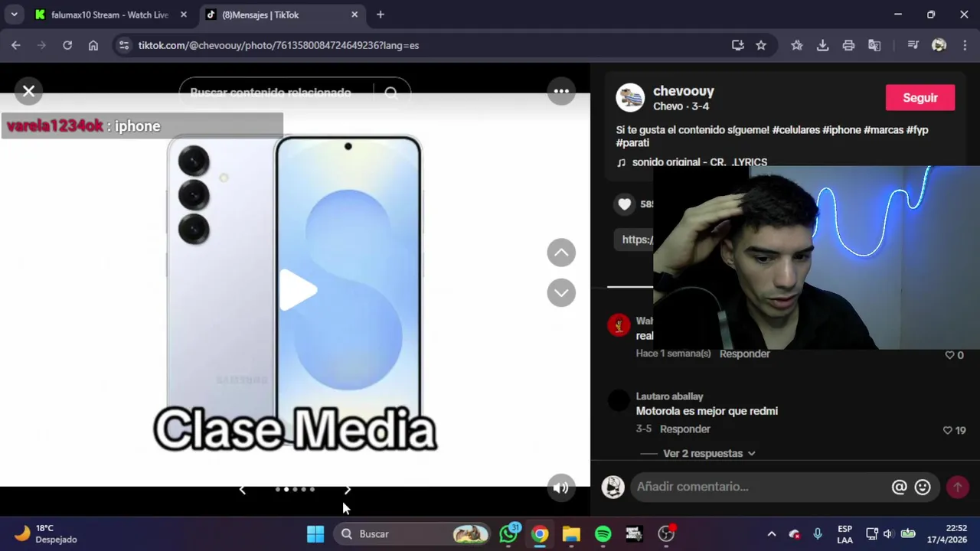Close the falumax10 Stream tab
This screenshot has height=551, width=980.
(183, 15)
